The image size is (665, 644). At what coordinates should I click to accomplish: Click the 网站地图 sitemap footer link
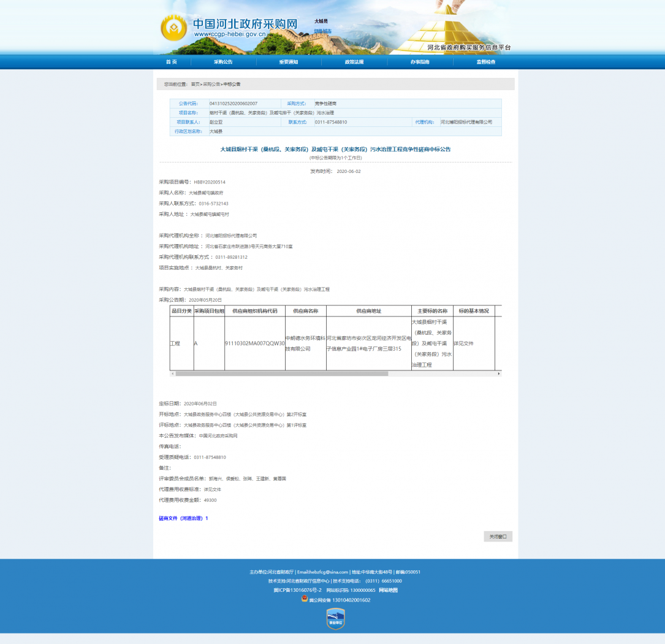tap(388, 590)
